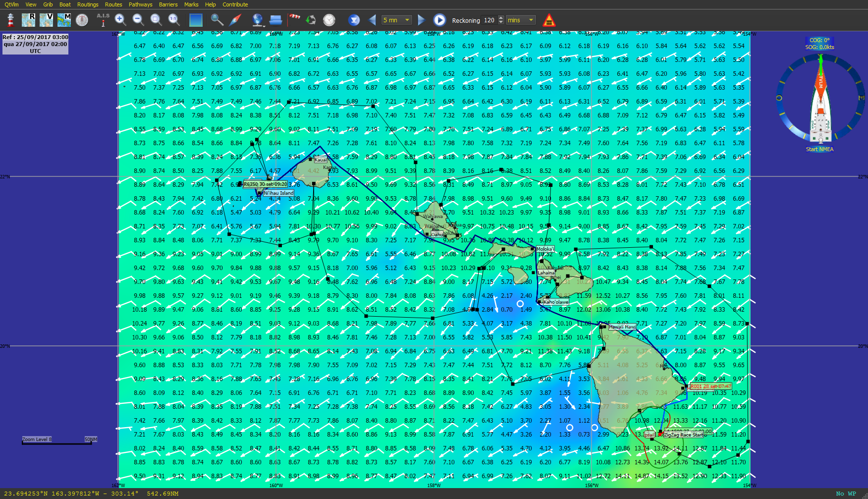Click the grib refresh recycle-arrows icon

310,20
